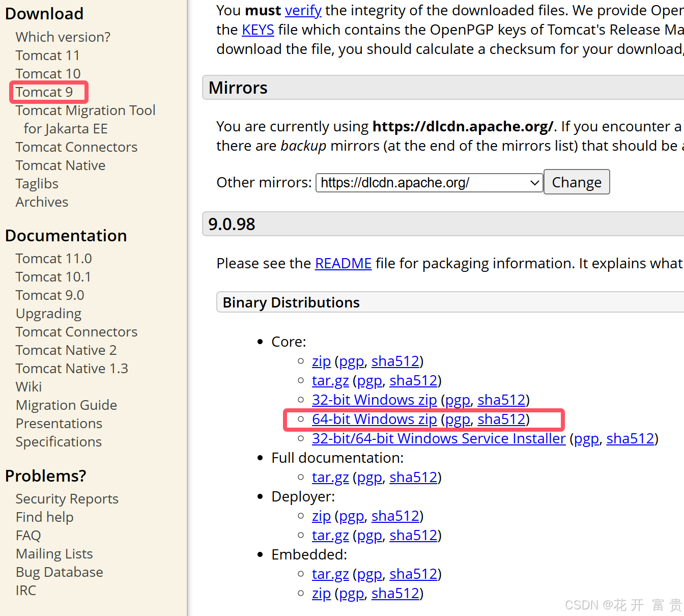The width and height of the screenshot is (684, 616).
Task: Download the Deployer tar.gz
Action: [330, 536]
